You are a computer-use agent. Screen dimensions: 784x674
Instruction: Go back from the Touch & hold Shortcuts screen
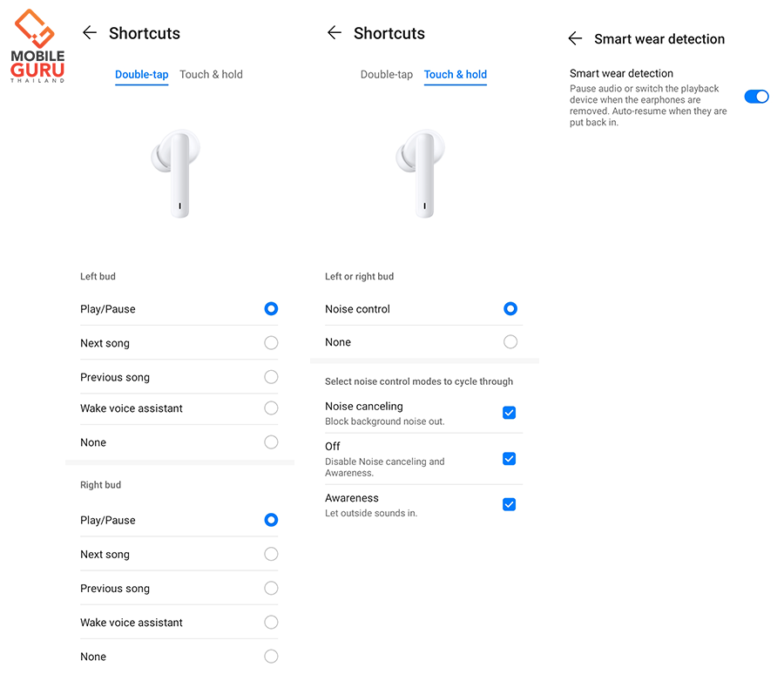pyautogui.click(x=334, y=33)
